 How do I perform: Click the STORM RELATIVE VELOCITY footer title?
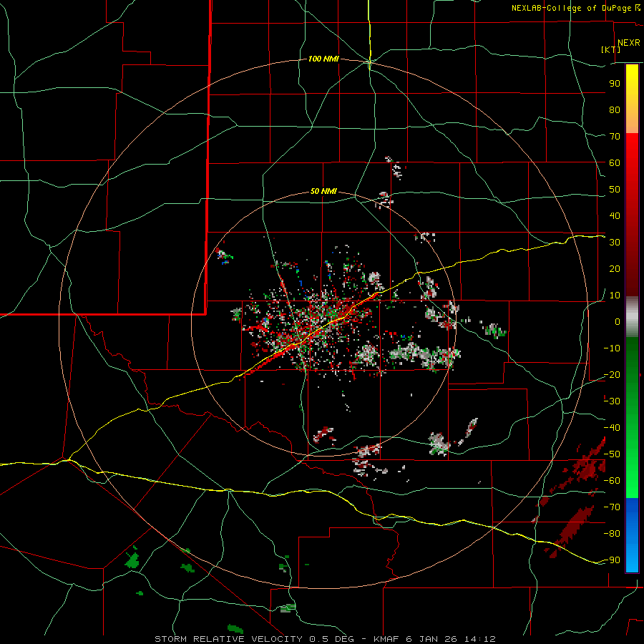[x=230, y=639]
